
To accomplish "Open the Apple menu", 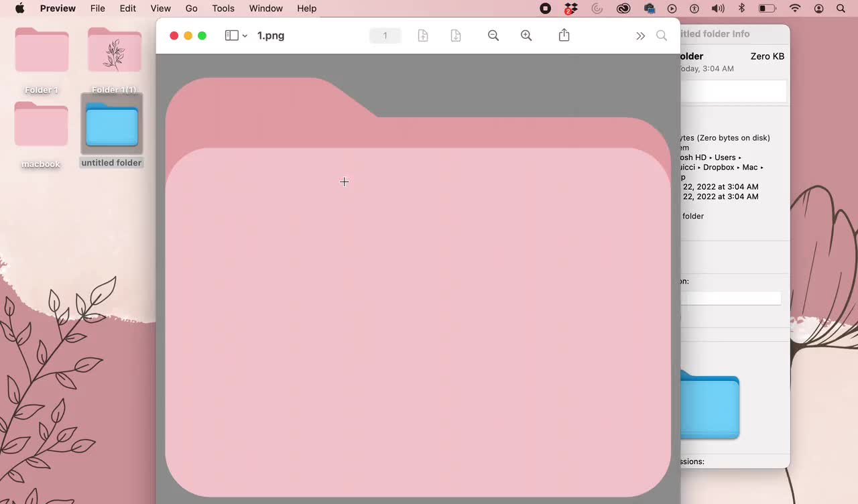I will [x=19, y=8].
